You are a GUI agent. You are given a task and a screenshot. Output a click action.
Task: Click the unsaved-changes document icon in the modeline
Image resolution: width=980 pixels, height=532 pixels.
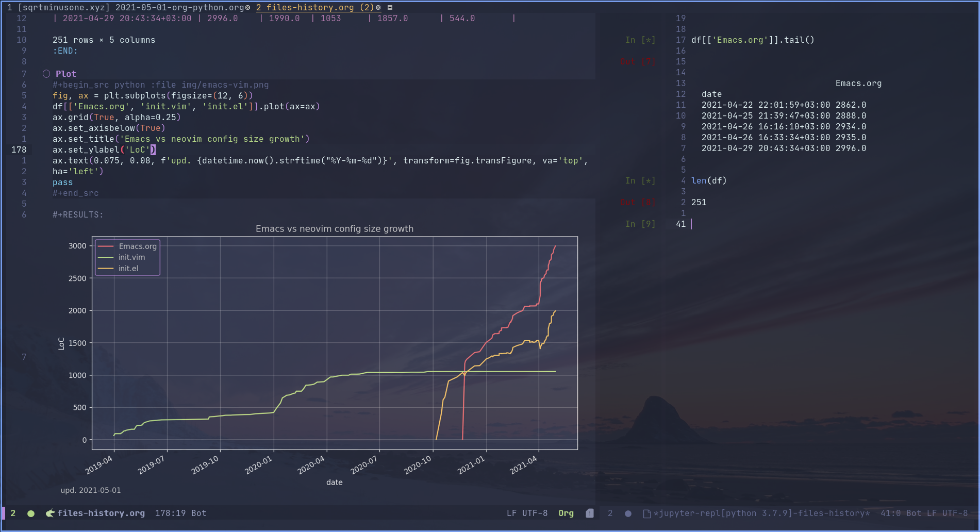[589, 513]
